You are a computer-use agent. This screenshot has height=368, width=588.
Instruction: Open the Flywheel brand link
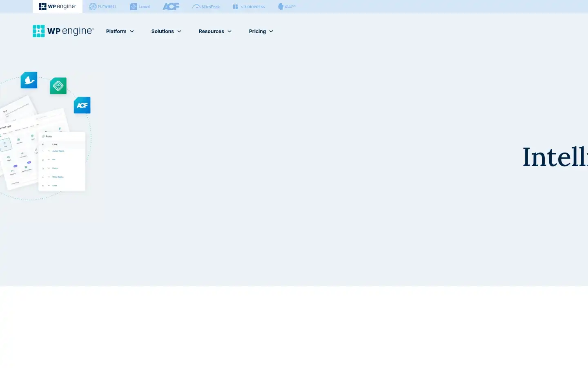(103, 7)
